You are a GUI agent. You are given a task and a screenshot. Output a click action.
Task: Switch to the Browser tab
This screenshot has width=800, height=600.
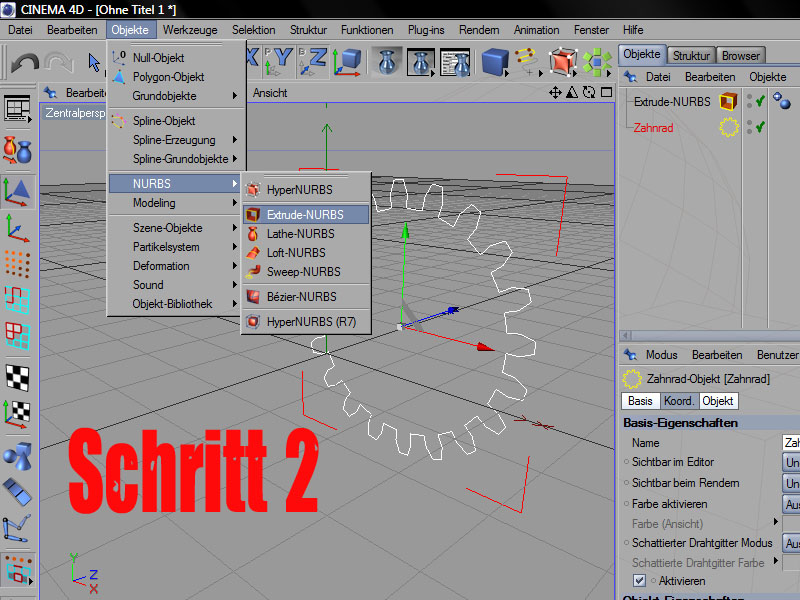click(741, 56)
